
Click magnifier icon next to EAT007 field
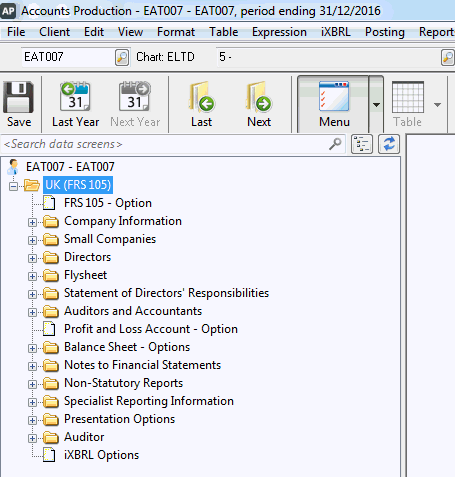click(x=122, y=57)
